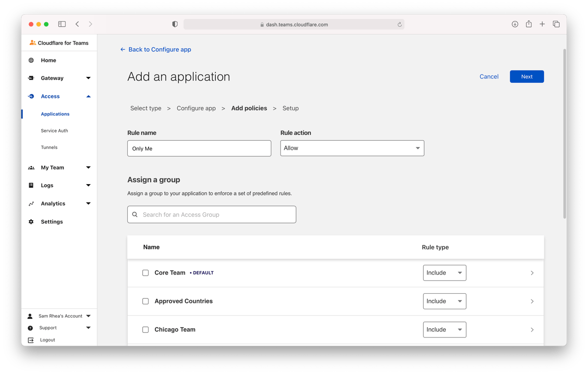The width and height of the screenshot is (588, 374).
Task: Click Back to Configure app link
Action: tap(160, 50)
